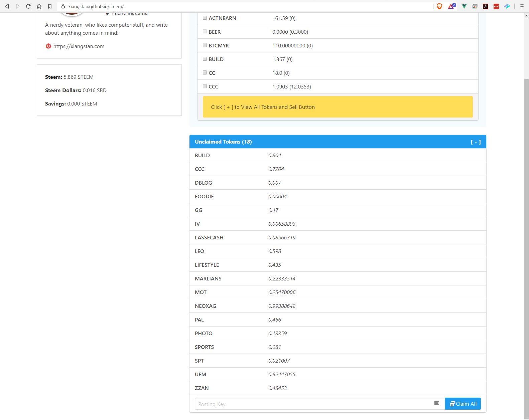Click the Steem Dollars 0.016 SBD value
This screenshot has height=420, width=529.
click(x=95, y=90)
